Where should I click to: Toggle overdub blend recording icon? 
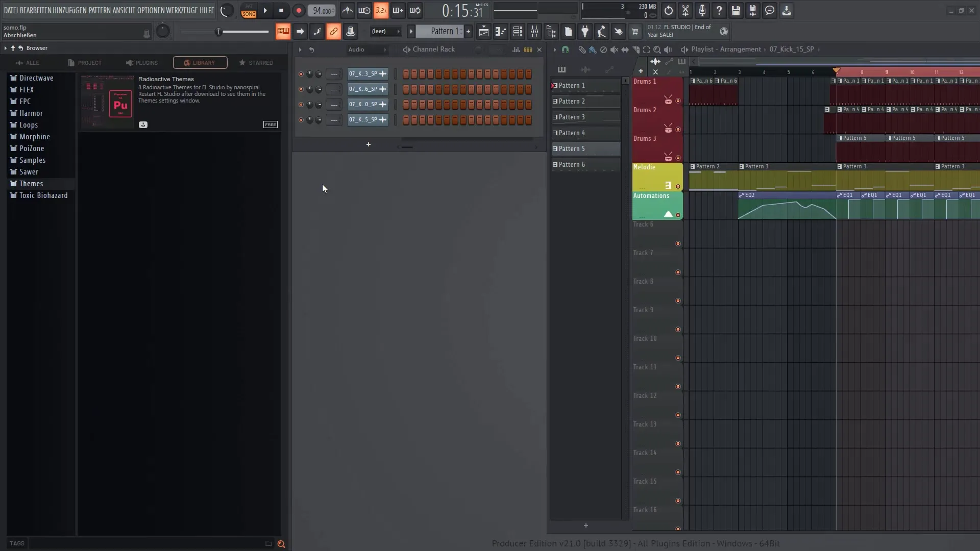point(398,11)
